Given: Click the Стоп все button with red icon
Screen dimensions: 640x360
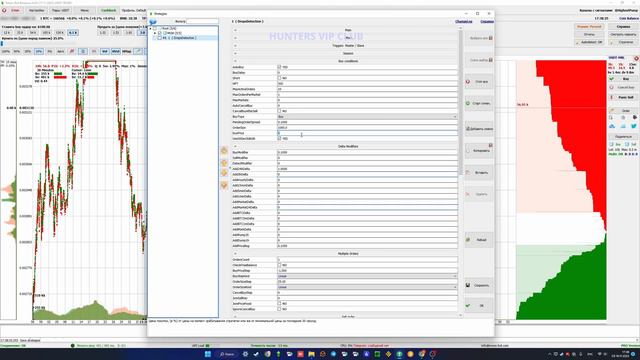Looking at the screenshot, I should 479,82.
